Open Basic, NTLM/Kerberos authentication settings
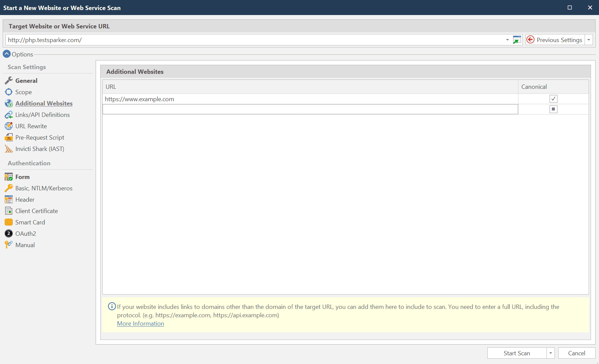This screenshot has height=364, width=599. point(9,188)
